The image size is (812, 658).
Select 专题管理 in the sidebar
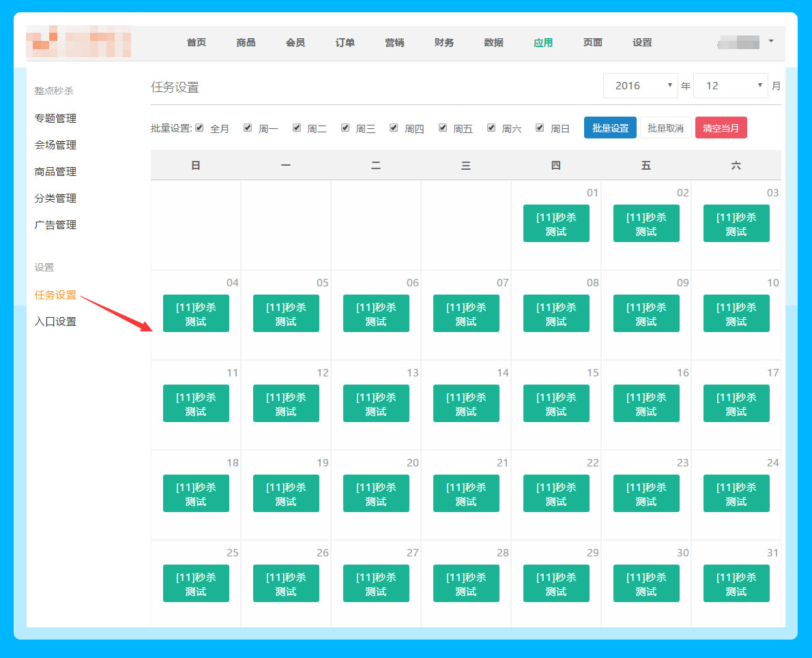click(55, 119)
